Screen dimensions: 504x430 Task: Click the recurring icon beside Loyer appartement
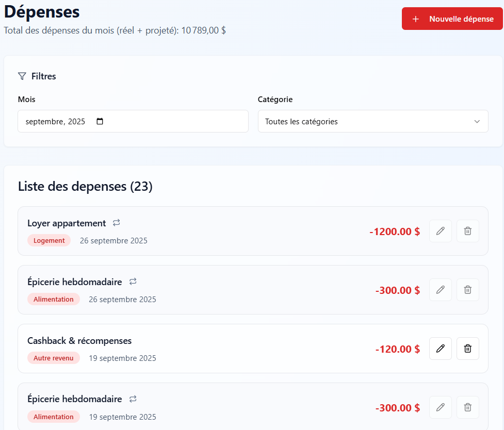pyautogui.click(x=117, y=223)
